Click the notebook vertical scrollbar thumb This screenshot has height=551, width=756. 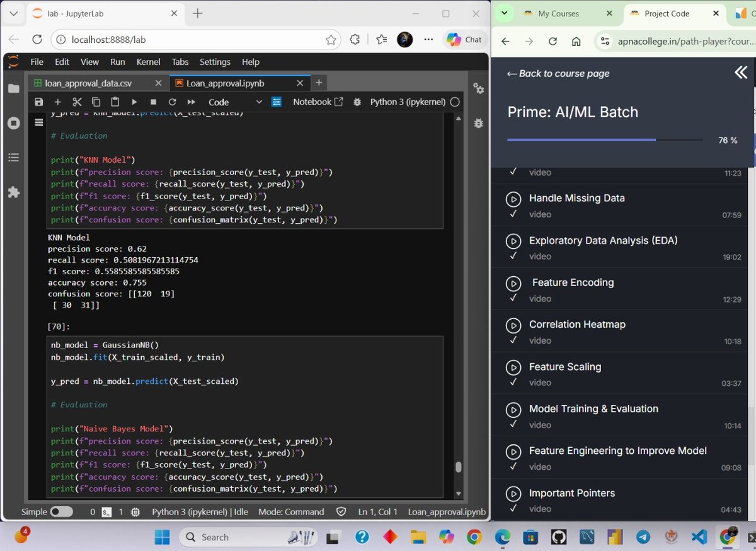tap(459, 467)
